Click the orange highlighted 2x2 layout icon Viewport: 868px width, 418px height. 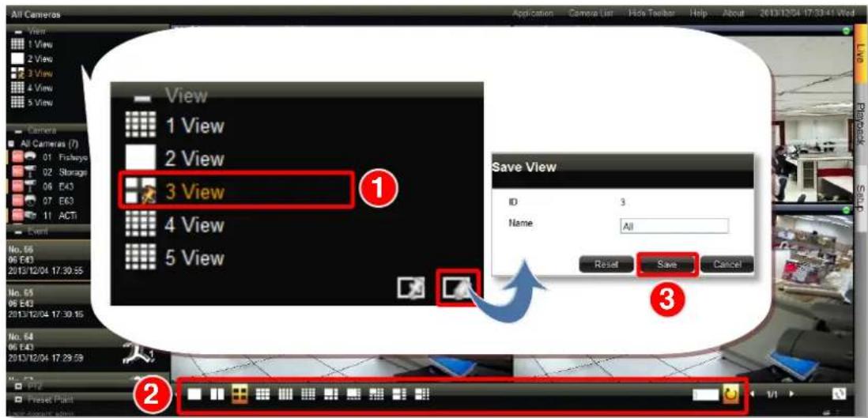coord(240,394)
